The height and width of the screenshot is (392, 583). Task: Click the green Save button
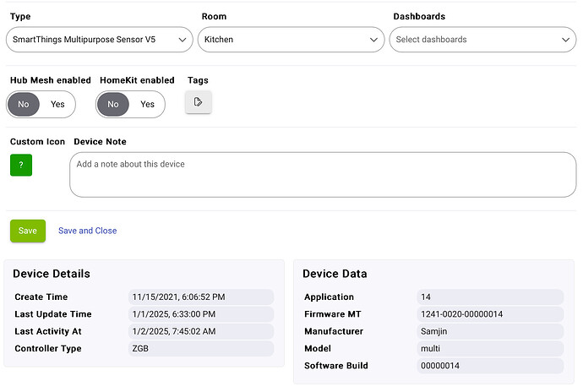click(x=28, y=231)
